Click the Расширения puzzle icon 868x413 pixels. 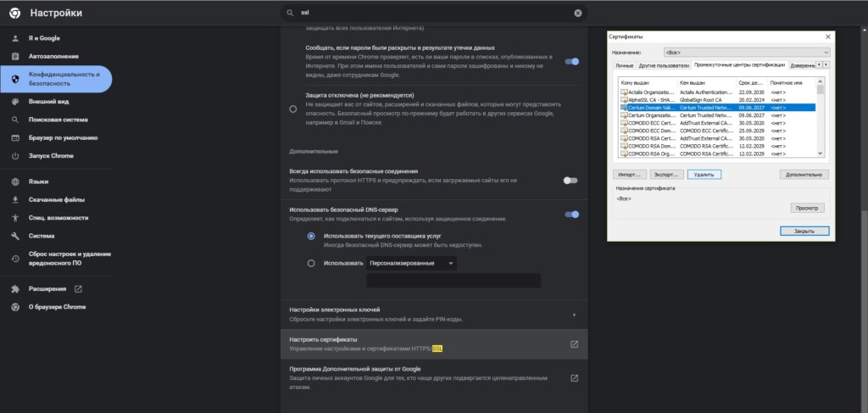15,288
